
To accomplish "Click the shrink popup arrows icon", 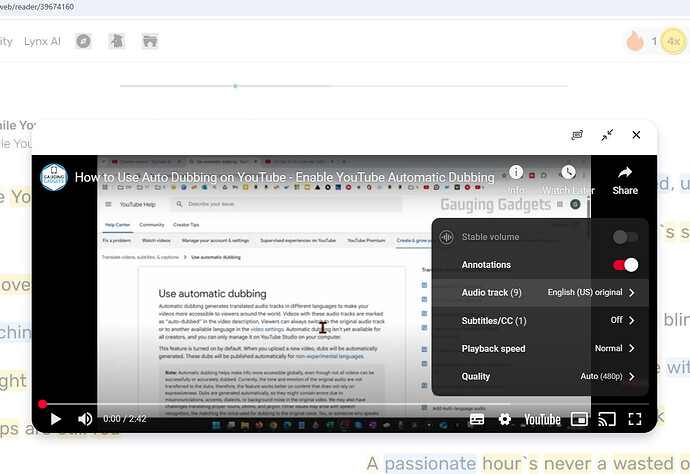I will 607,135.
